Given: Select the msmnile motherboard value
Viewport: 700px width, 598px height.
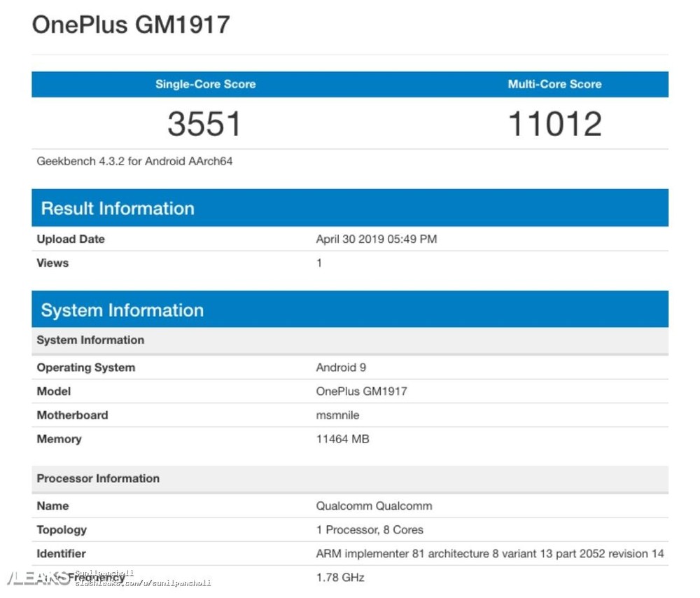Looking at the screenshot, I should click(x=337, y=415).
